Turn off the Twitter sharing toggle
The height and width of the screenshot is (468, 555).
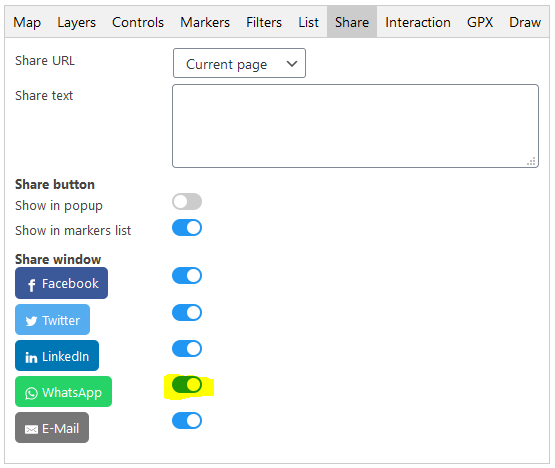187,313
